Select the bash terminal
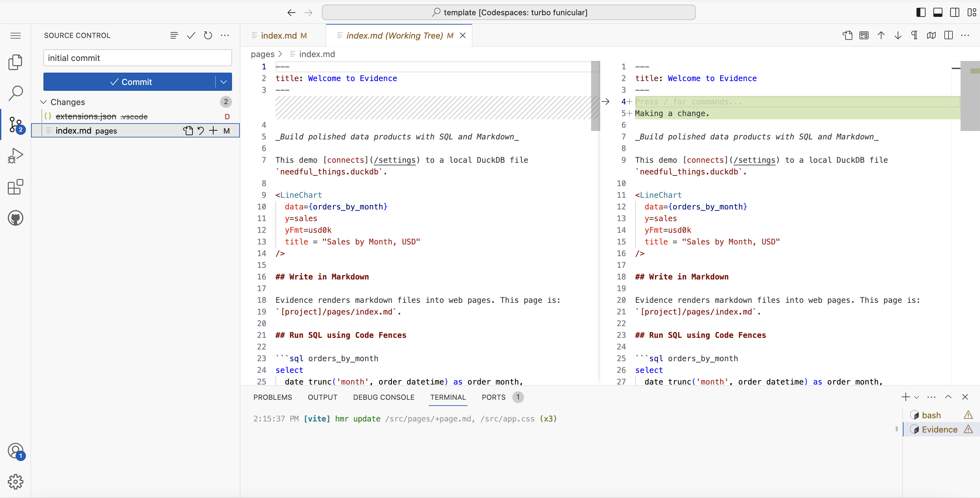 click(x=940, y=415)
